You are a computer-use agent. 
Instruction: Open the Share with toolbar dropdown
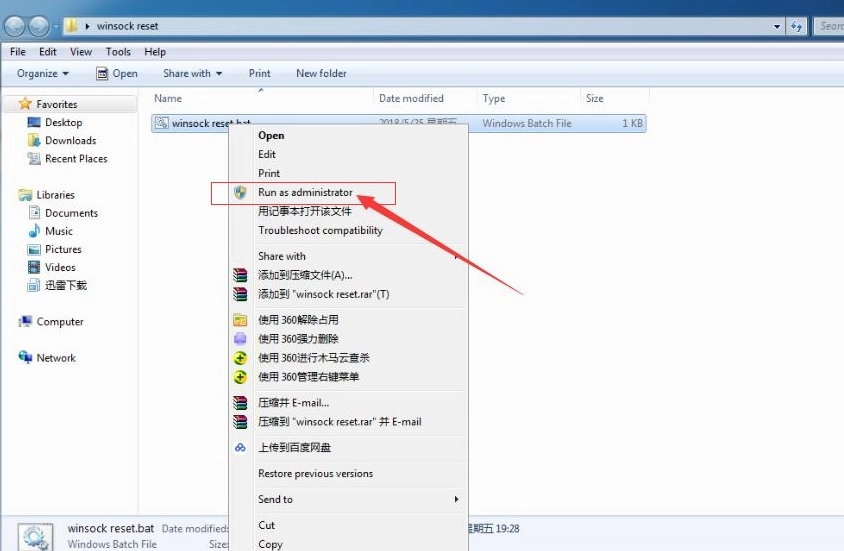pos(192,73)
